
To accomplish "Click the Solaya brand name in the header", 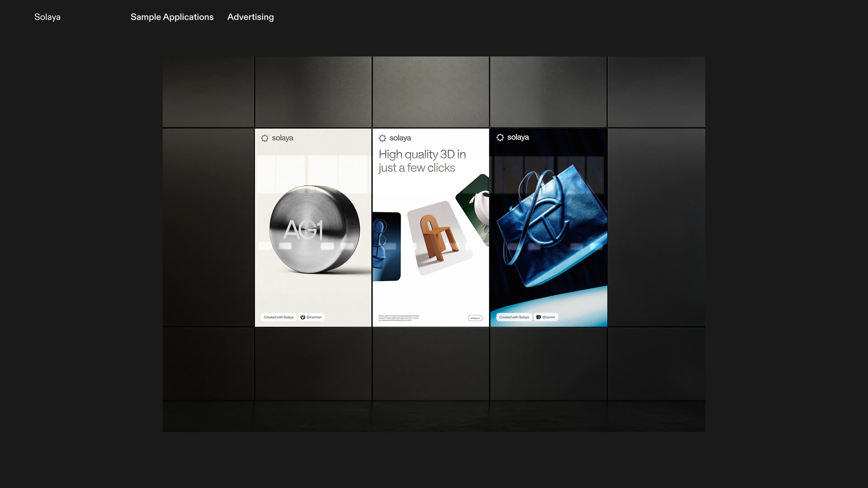I will coord(47,17).
